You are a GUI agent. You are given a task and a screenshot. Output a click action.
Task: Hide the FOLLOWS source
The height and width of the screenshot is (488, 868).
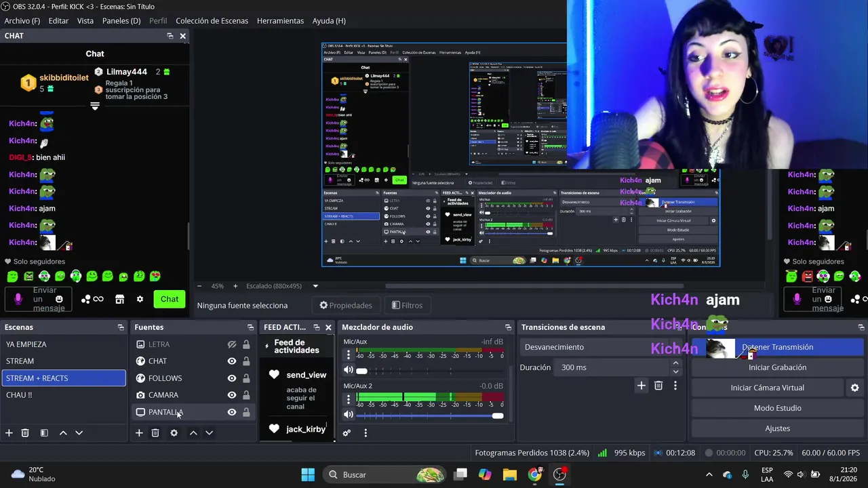coord(231,378)
